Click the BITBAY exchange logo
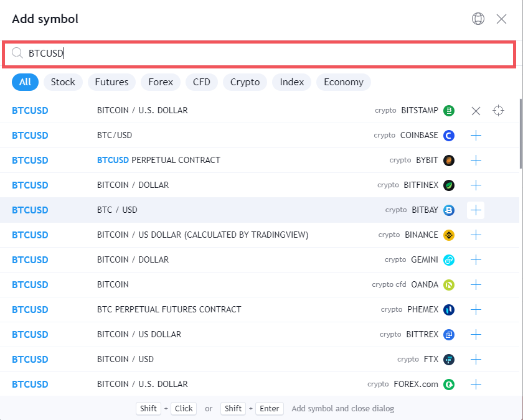 click(x=449, y=210)
